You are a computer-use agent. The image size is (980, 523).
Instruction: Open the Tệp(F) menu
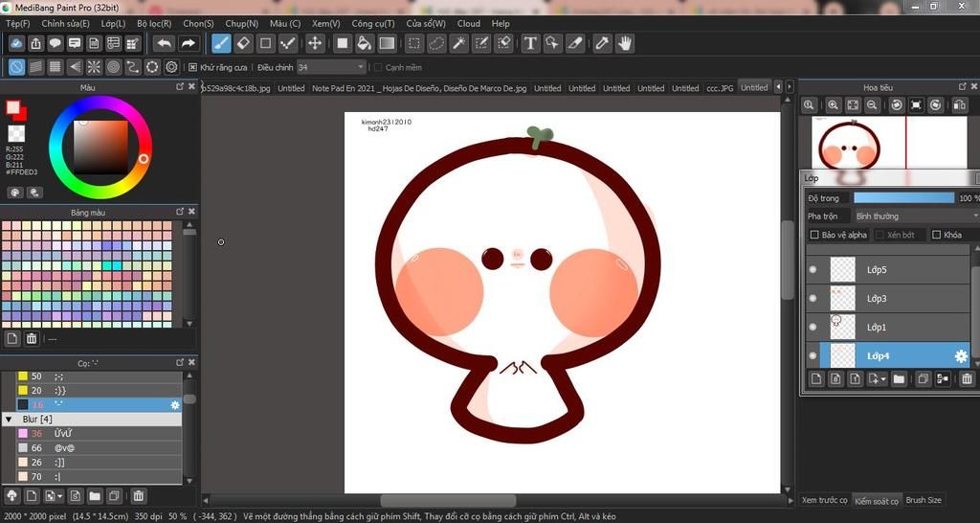coord(17,24)
